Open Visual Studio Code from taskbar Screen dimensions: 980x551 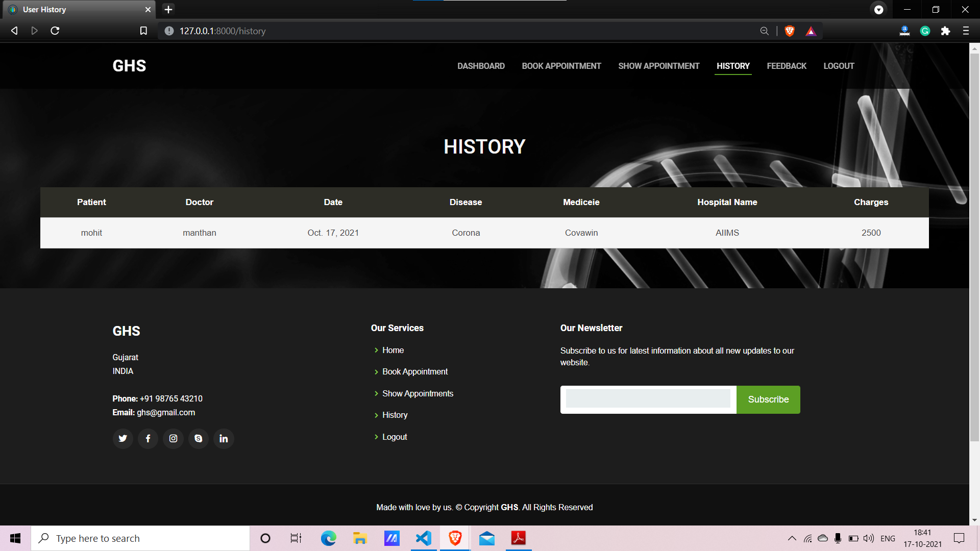pyautogui.click(x=423, y=538)
